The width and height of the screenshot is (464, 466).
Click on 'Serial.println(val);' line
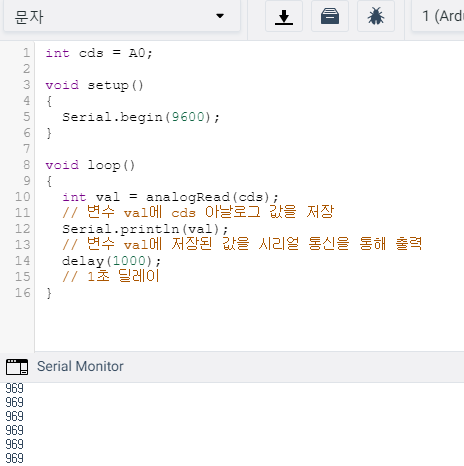point(145,229)
